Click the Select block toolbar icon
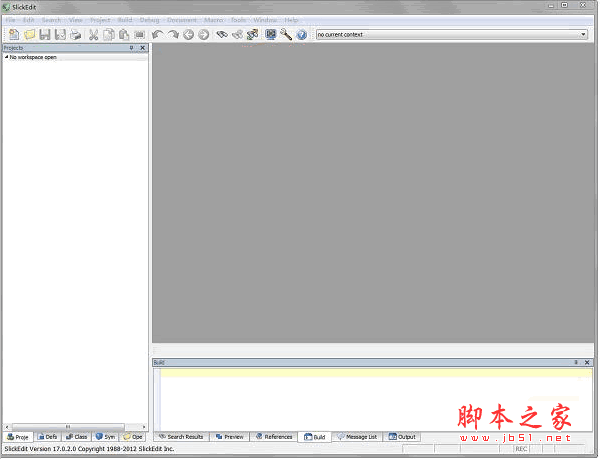Screen dimensions: 600x459 [x=139, y=35]
